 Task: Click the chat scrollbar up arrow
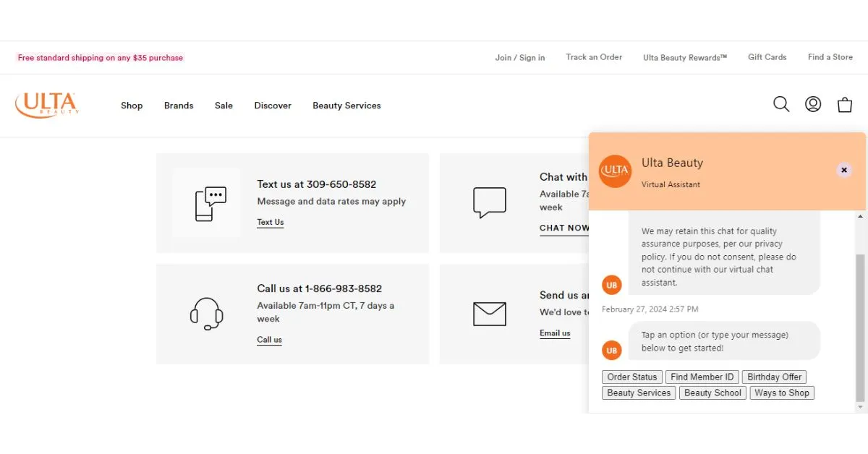(860, 216)
